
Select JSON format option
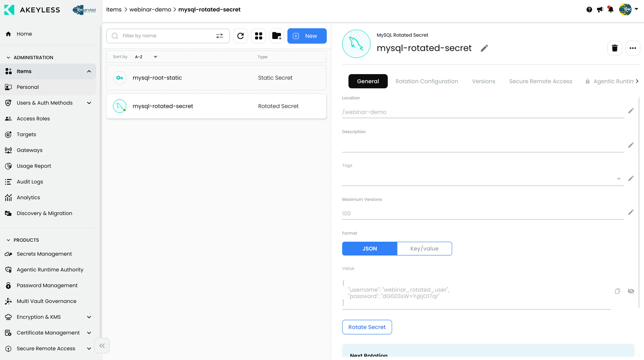coord(370,248)
